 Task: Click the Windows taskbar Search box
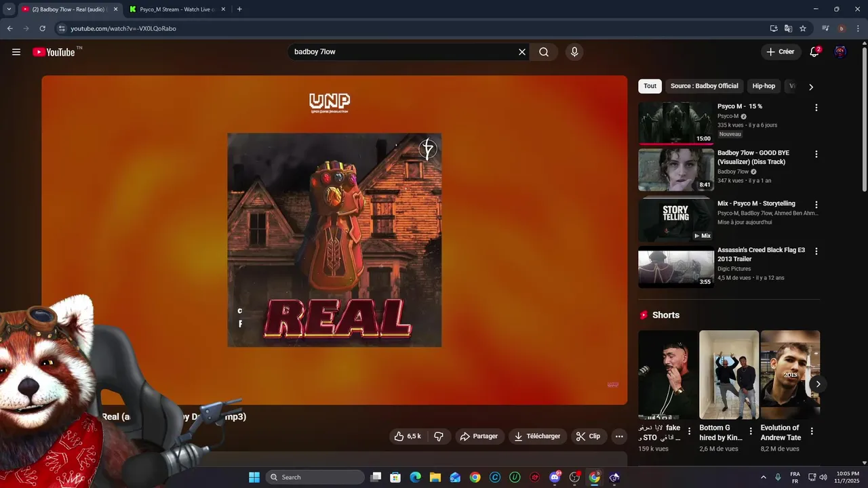tap(315, 477)
